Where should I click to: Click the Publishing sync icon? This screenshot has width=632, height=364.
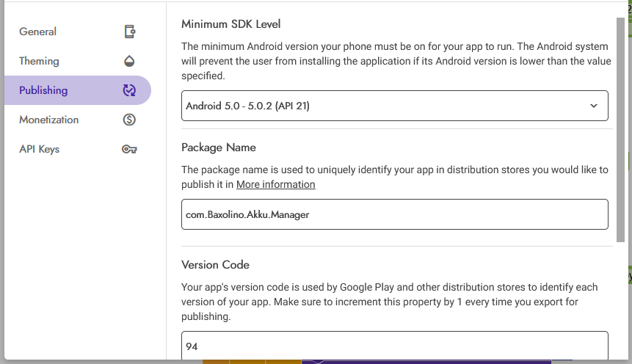[130, 90]
